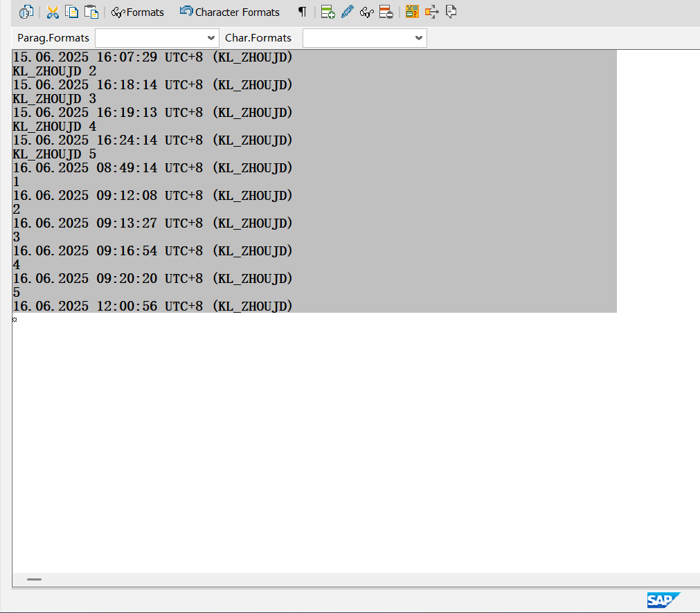This screenshot has height=613, width=700.
Task: Click the line "KL_ZHOUJD 5"
Action: click(55, 154)
